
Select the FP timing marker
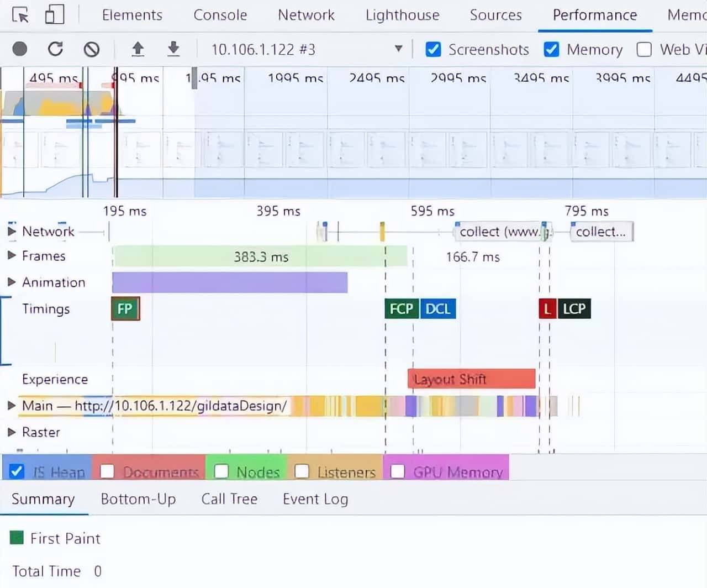pyautogui.click(x=125, y=308)
